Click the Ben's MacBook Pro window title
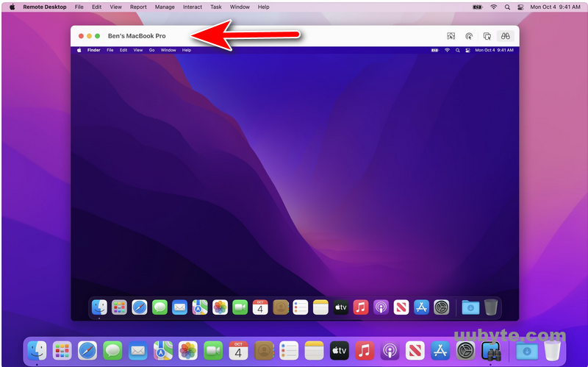The height and width of the screenshot is (367, 588). (x=137, y=36)
